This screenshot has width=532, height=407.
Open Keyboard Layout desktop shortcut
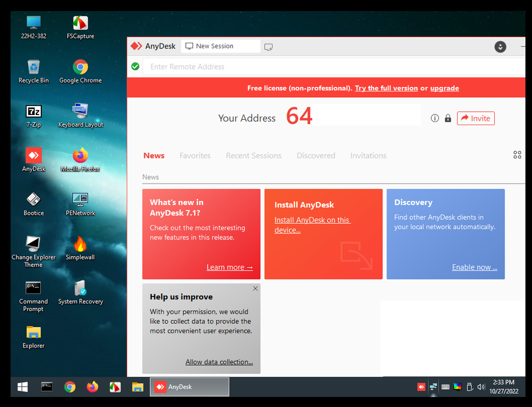pyautogui.click(x=80, y=115)
